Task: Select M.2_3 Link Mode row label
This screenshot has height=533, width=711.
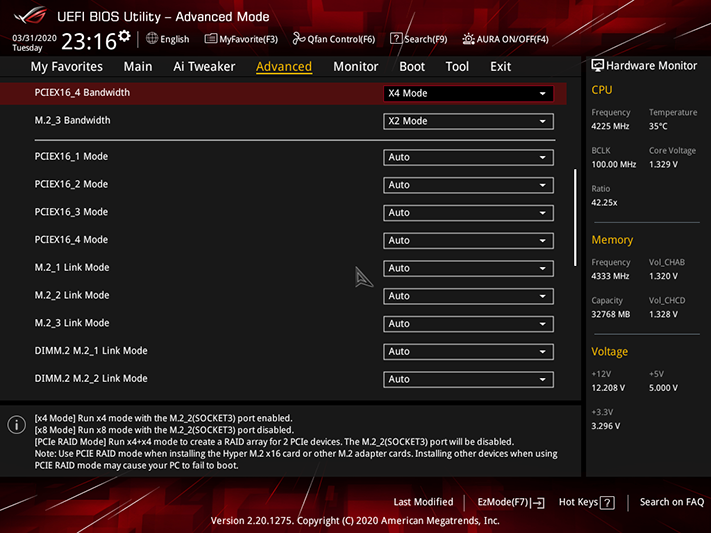Action: pos(72,323)
